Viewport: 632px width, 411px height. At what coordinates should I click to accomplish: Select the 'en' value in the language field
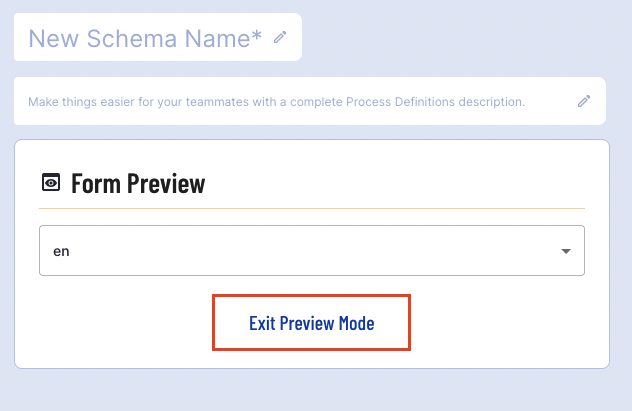click(61, 251)
